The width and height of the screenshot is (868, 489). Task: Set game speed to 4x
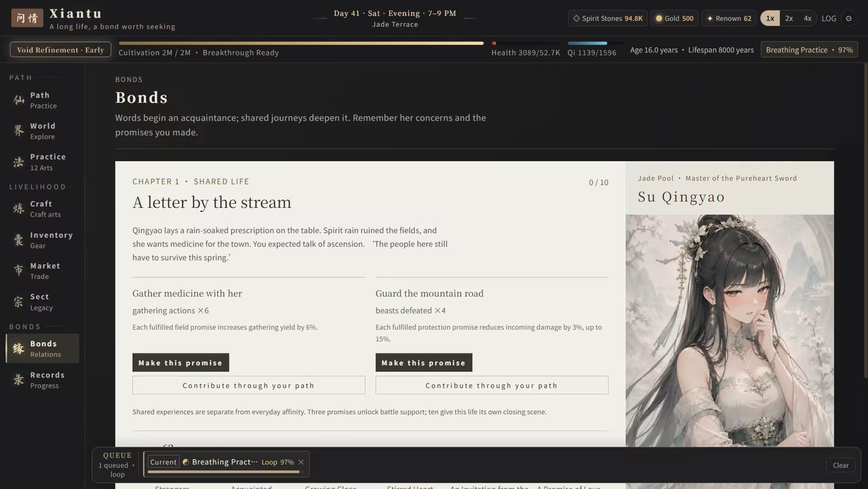click(x=807, y=18)
